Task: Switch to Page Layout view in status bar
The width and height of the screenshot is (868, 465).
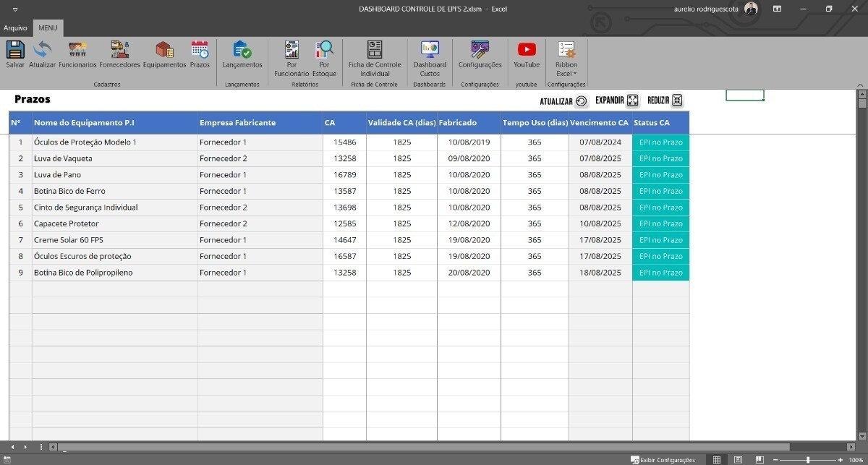Action: pyautogui.click(x=737, y=460)
